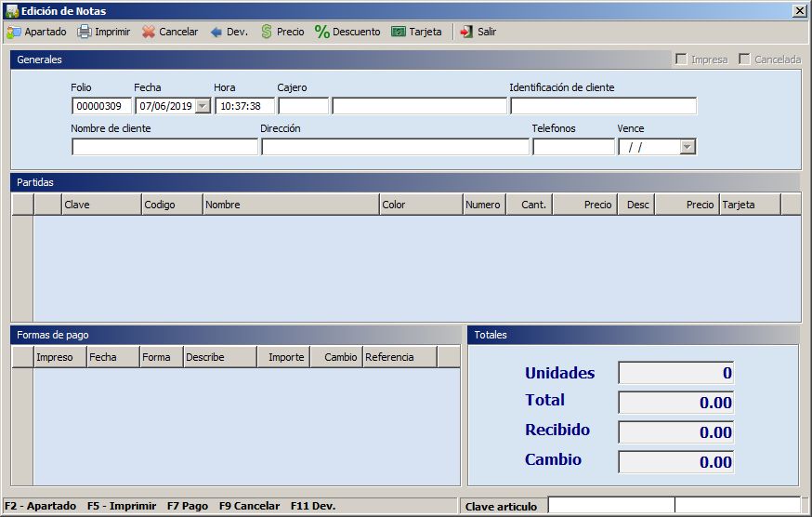Expand the Vence date dropdown
This screenshot has width=812, height=517.
click(688, 147)
